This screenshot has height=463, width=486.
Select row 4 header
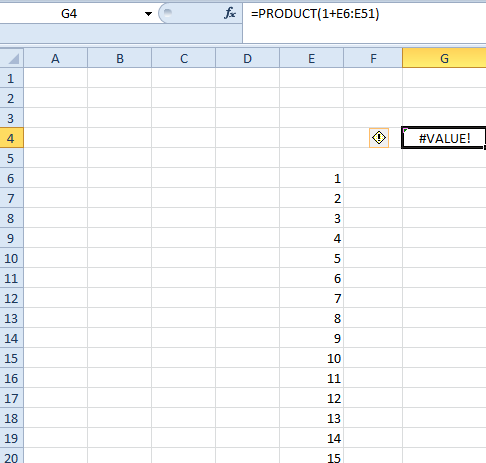[x=11, y=138]
